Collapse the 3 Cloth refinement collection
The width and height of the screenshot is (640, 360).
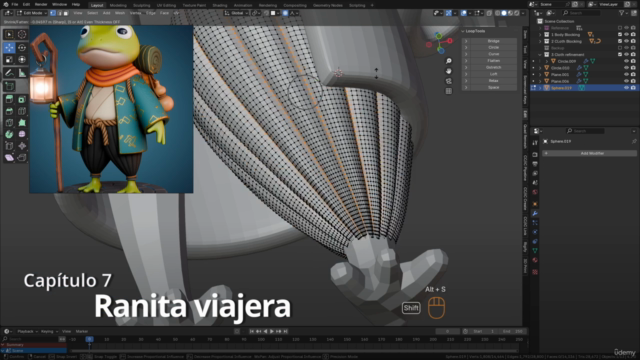(x=540, y=54)
